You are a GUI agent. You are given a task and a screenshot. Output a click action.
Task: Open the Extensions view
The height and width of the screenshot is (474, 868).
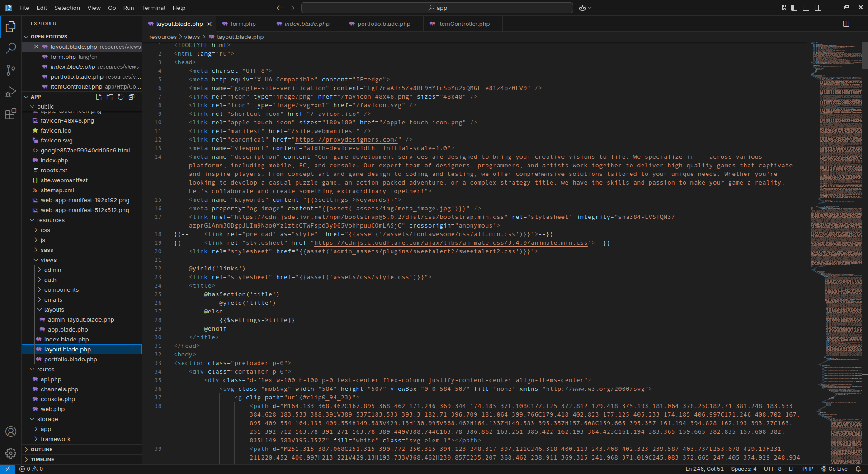tap(11, 114)
